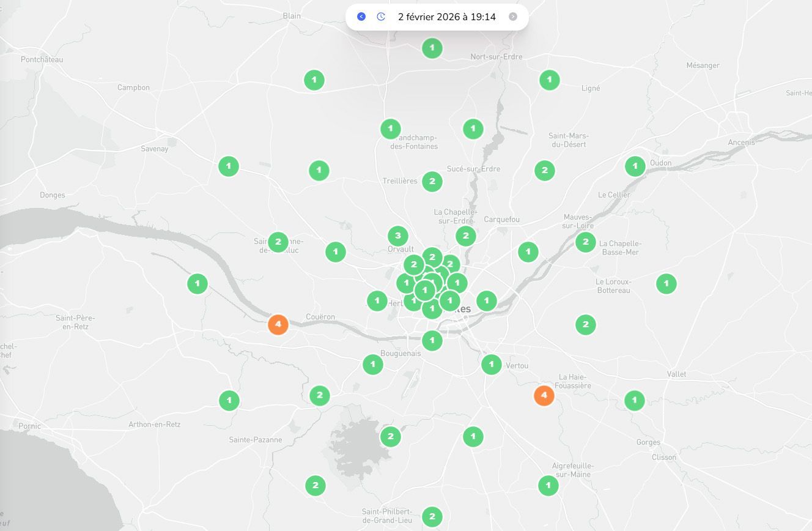Screen dimensions: 812x531
Task: Open the 1 marker over Grandchamp-des-Fontaines
Action: coord(390,128)
